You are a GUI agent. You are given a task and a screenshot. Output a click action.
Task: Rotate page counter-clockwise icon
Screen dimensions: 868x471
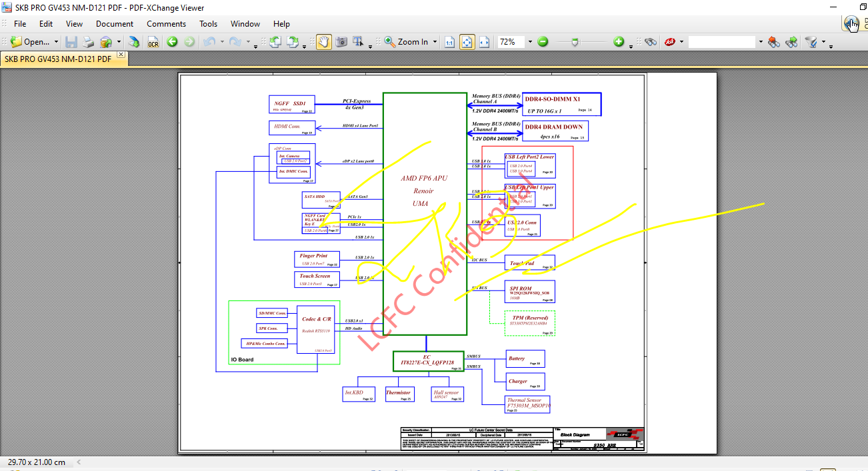coord(275,41)
